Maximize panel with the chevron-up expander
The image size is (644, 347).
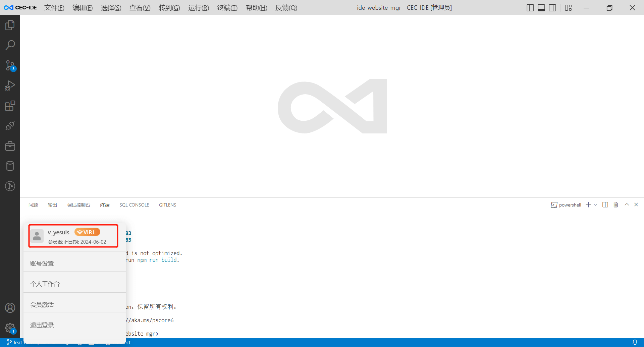(627, 205)
